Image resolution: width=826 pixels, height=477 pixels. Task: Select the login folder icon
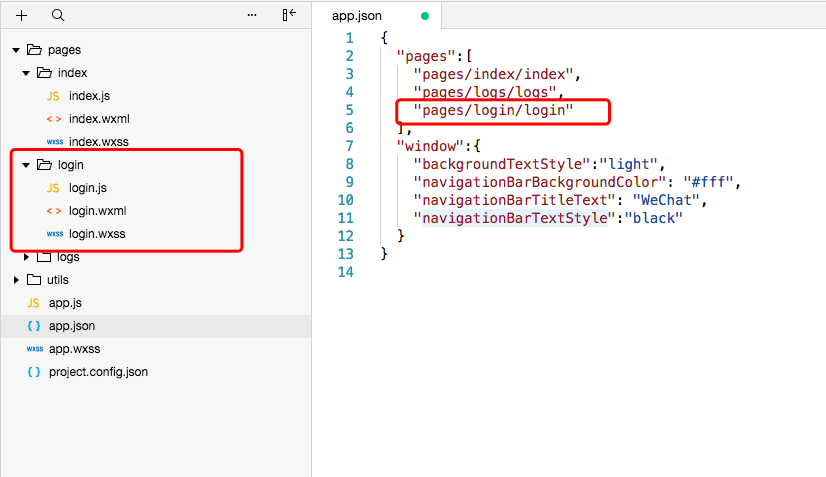(x=44, y=164)
